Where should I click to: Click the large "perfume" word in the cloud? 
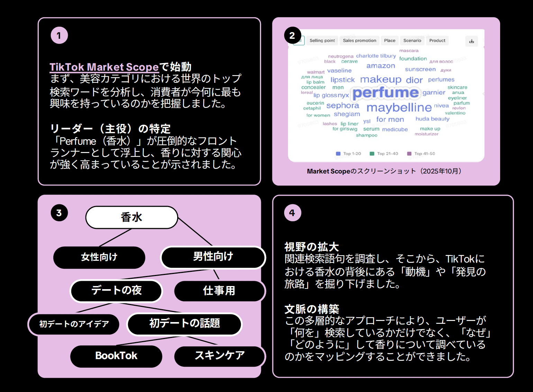click(386, 92)
